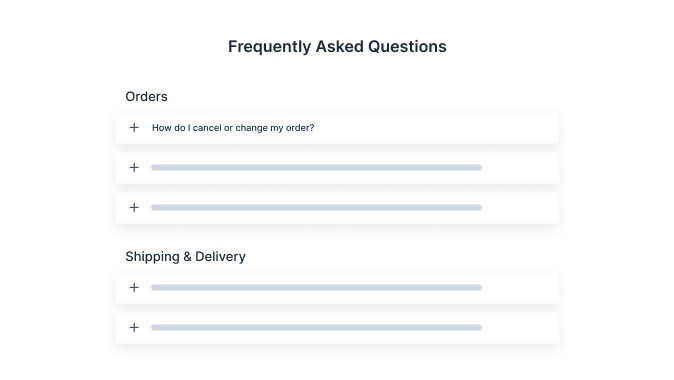Select the Shipping & Delivery section heading

tap(185, 257)
